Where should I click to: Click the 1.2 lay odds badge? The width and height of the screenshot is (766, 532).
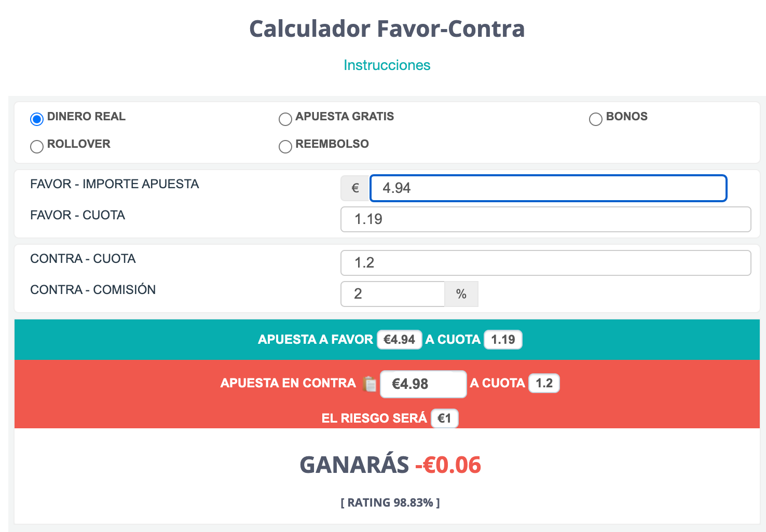click(x=544, y=383)
